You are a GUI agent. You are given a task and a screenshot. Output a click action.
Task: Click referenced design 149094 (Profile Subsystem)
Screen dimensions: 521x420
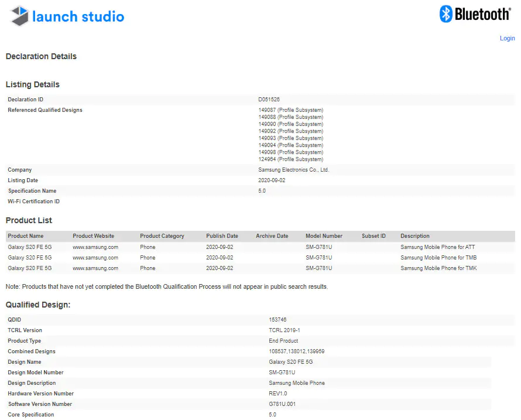coord(291,145)
